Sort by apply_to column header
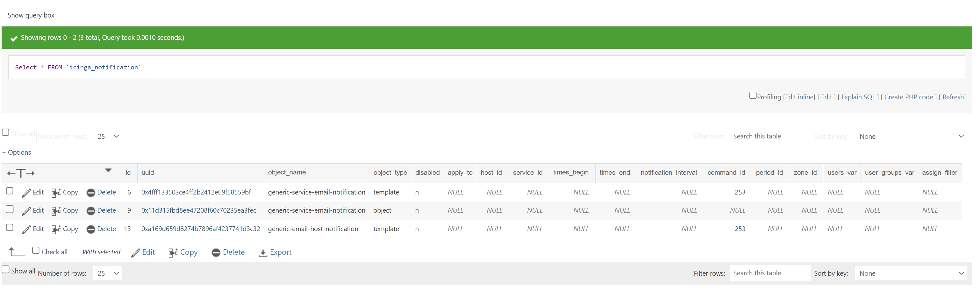Image resolution: width=980 pixels, height=290 pixels. 460,173
